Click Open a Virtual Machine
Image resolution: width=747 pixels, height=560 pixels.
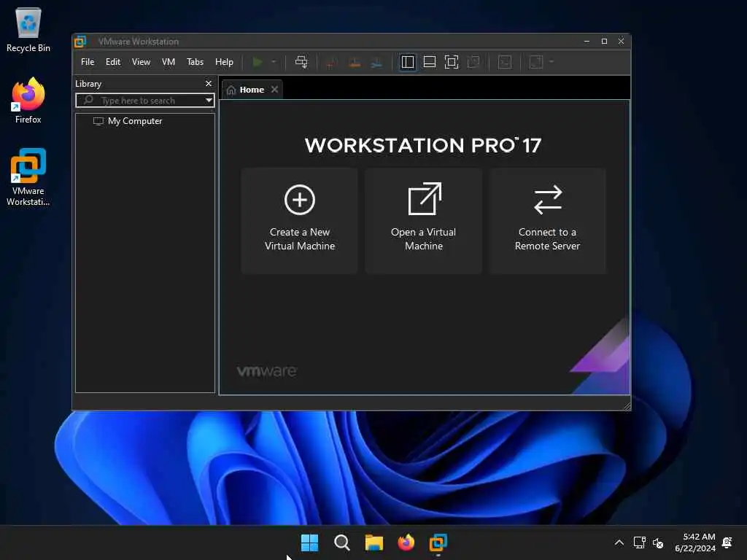coord(424,220)
